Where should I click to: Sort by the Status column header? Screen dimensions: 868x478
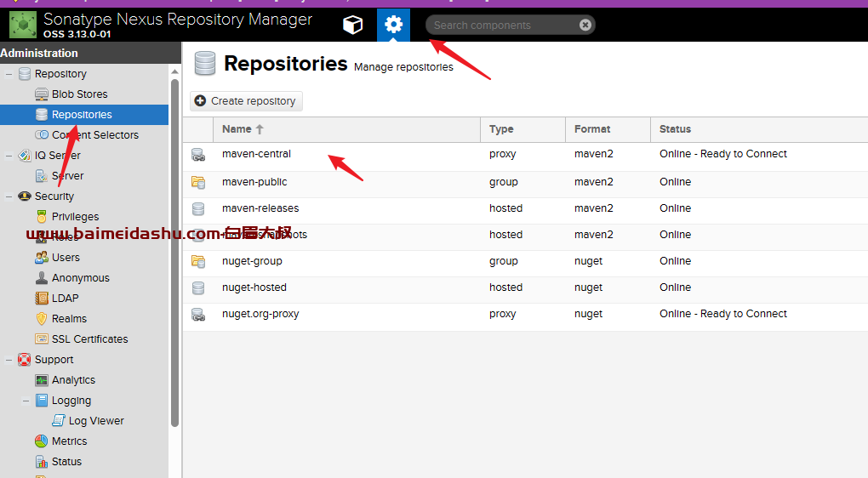759,129
